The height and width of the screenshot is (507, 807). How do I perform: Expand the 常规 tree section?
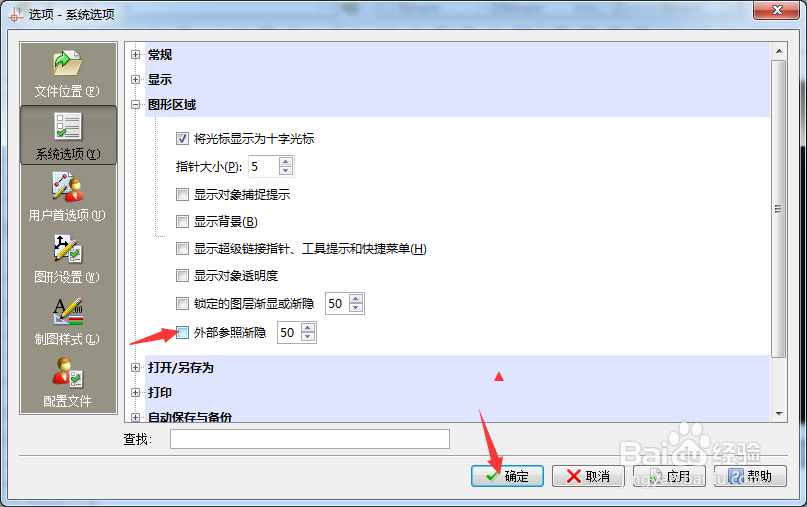coord(135,55)
